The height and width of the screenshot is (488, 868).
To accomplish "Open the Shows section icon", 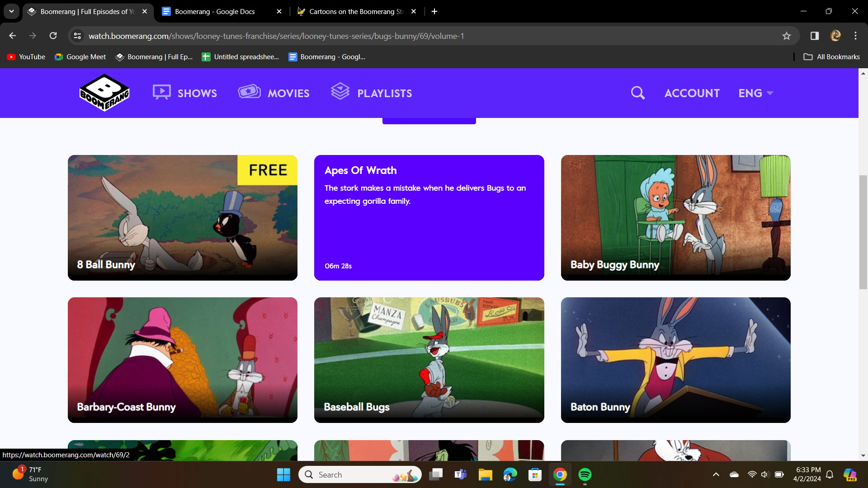I will [x=161, y=92].
